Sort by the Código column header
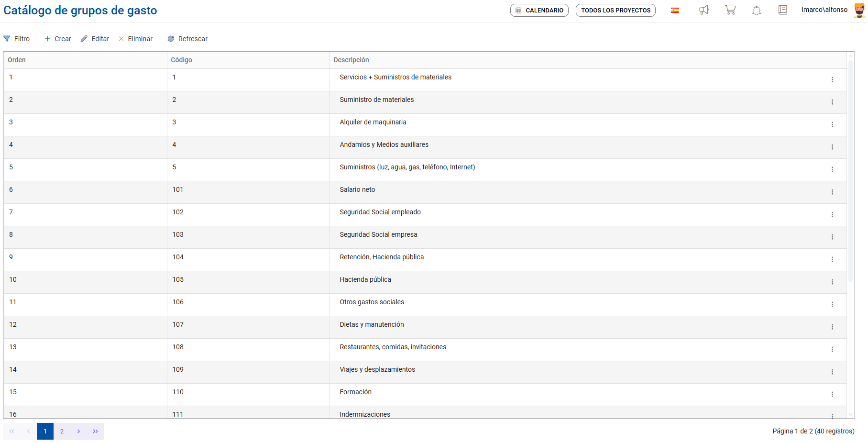The image size is (868, 443). pos(182,60)
